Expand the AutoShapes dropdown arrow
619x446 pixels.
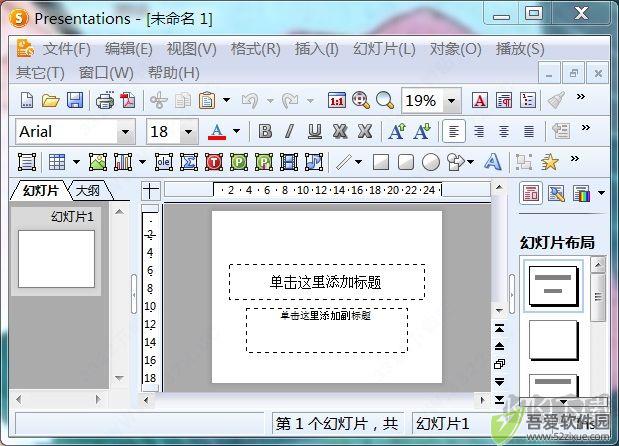[470, 161]
